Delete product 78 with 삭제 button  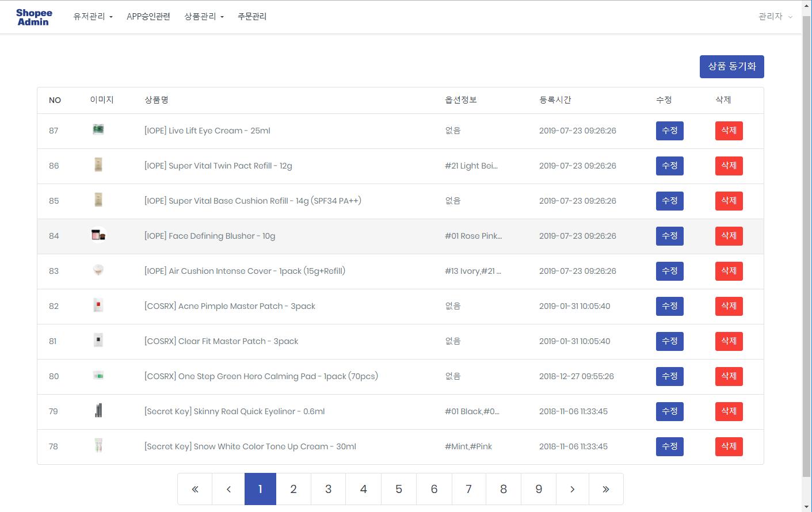(729, 446)
